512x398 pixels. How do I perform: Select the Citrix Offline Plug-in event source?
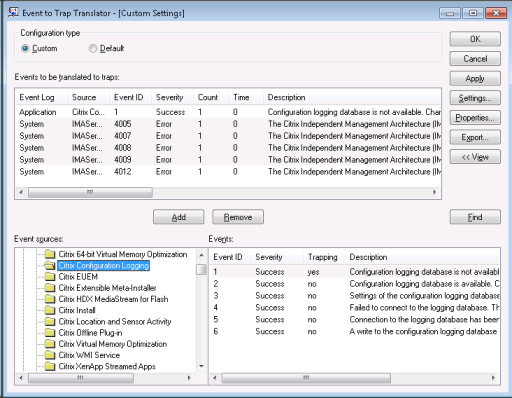[90, 333]
